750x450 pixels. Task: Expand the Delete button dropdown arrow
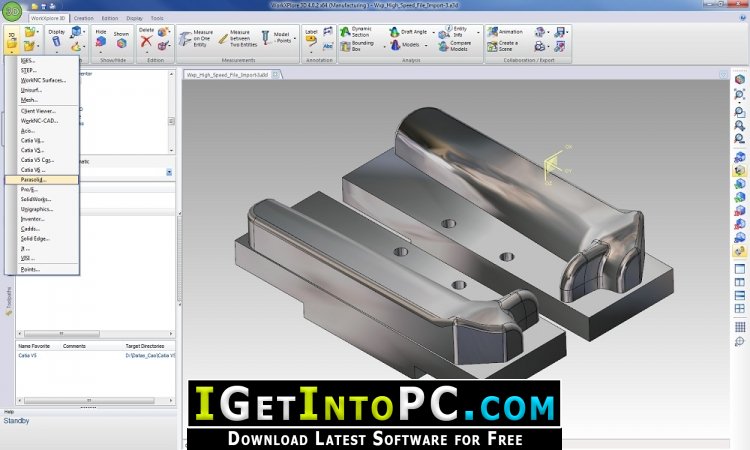coord(146,52)
